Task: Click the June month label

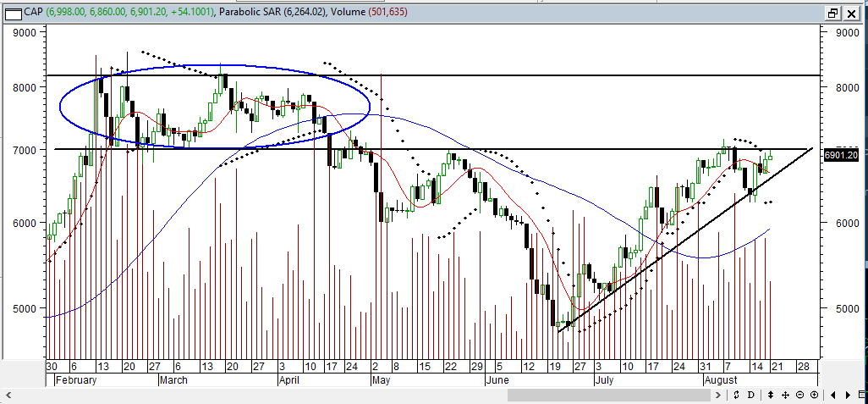Action: [497, 380]
